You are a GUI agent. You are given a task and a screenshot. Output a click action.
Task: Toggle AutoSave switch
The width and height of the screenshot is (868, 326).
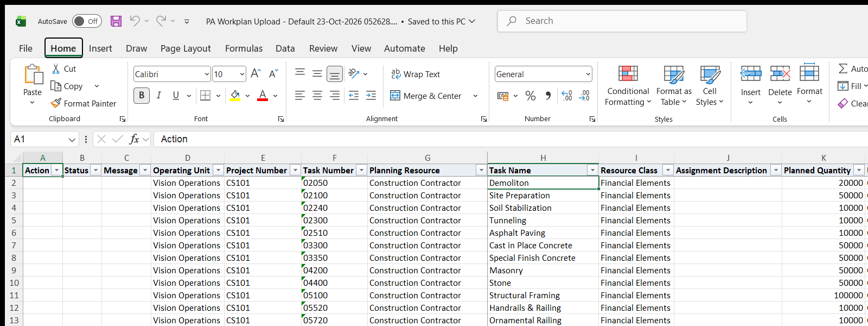[x=87, y=21]
